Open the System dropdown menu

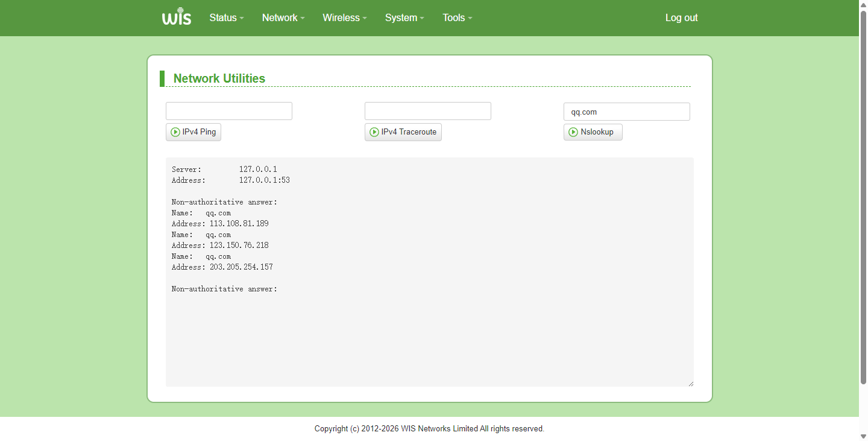(x=404, y=18)
